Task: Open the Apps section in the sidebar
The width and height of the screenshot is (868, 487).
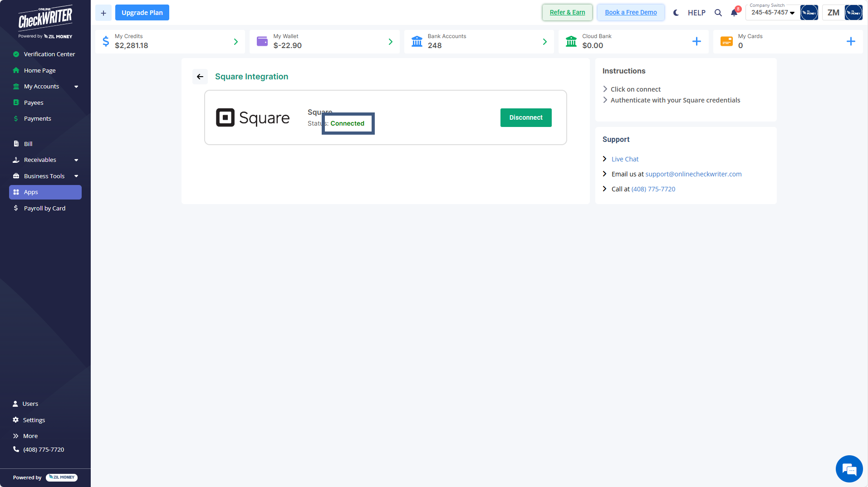Action: [x=31, y=192]
